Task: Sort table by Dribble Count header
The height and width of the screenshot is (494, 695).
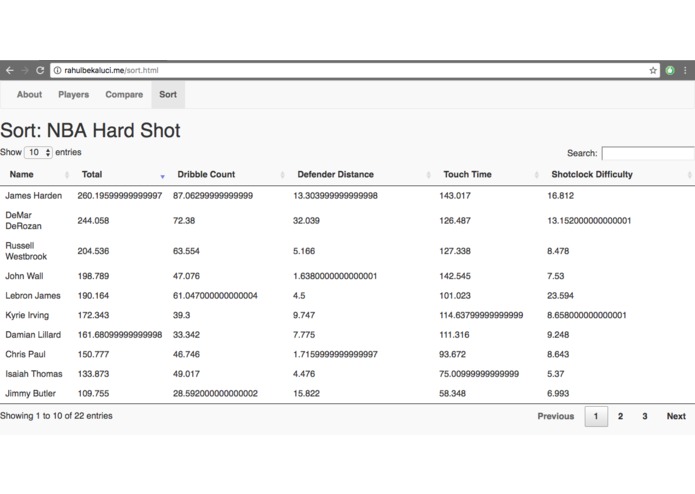Action: point(229,175)
